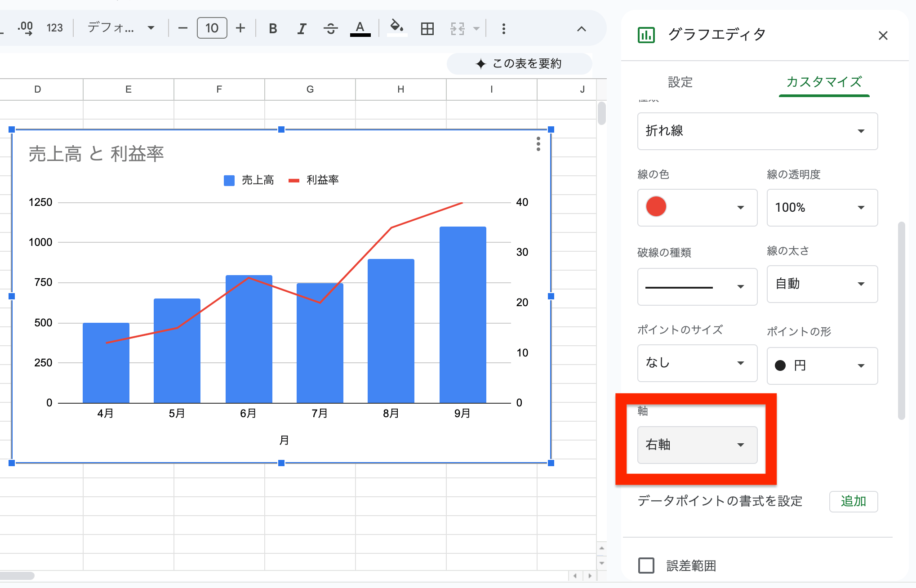Open the ポイントの形 dropdown showing 円
Screen dimensions: 916x588
(x=822, y=365)
